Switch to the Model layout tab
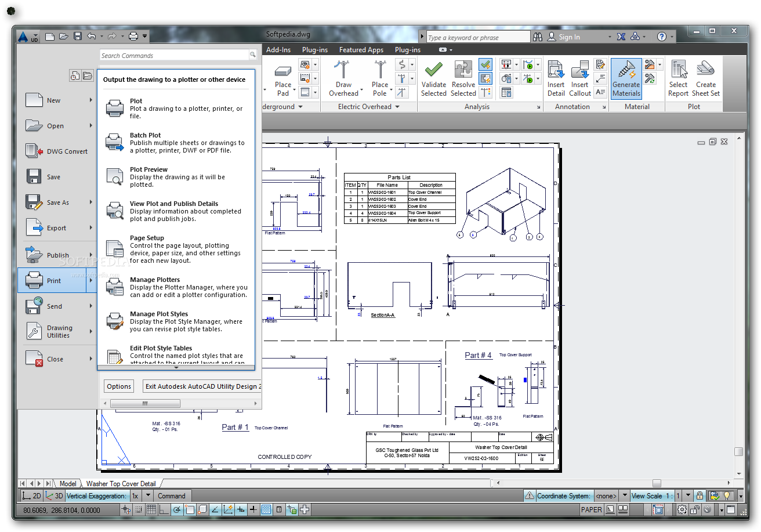Screen dimensions: 761x532 (x=68, y=483)
